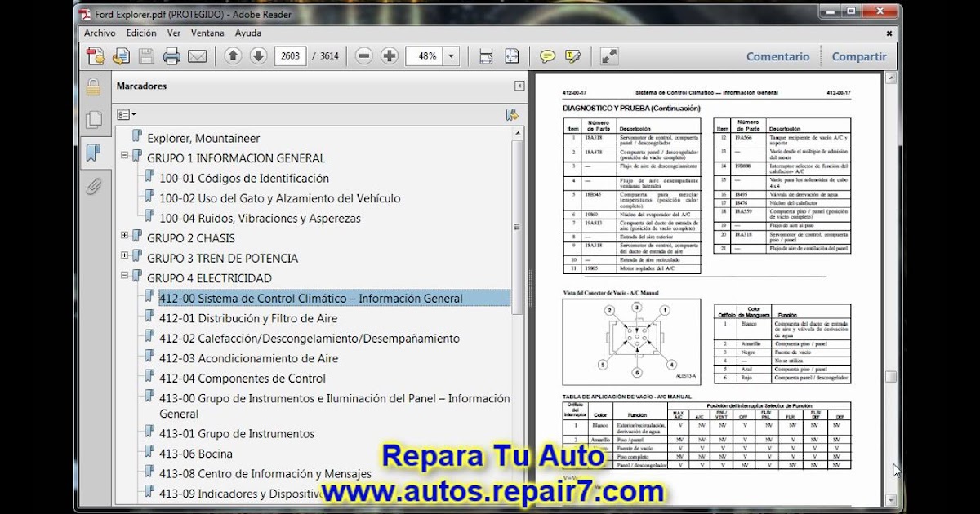Click the pane splitter grip handle

pos(529,288)
